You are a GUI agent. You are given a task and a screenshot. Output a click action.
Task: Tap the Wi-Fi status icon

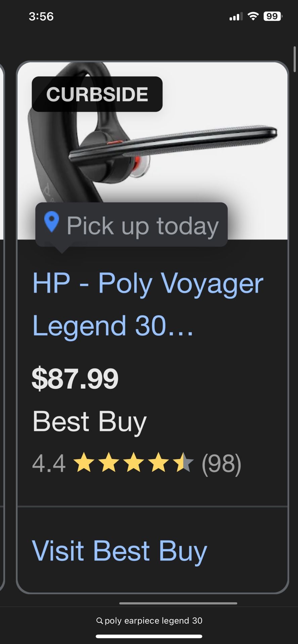253,16
